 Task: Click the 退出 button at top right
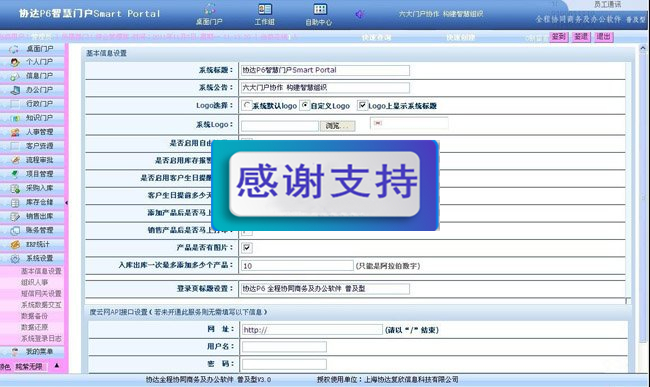pos(603,37)
